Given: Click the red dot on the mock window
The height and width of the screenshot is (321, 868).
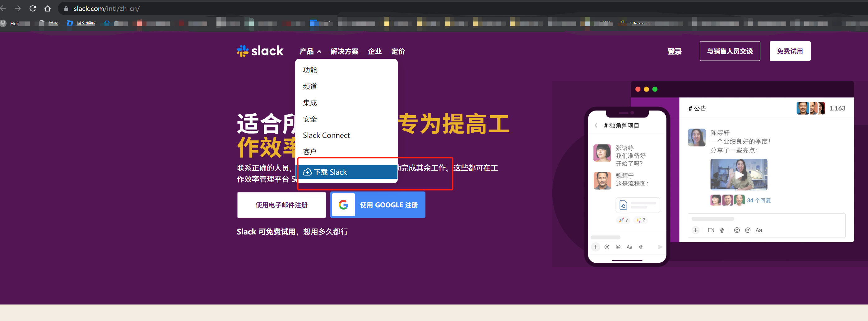Looking at the screenshot, I should [638, 89].
